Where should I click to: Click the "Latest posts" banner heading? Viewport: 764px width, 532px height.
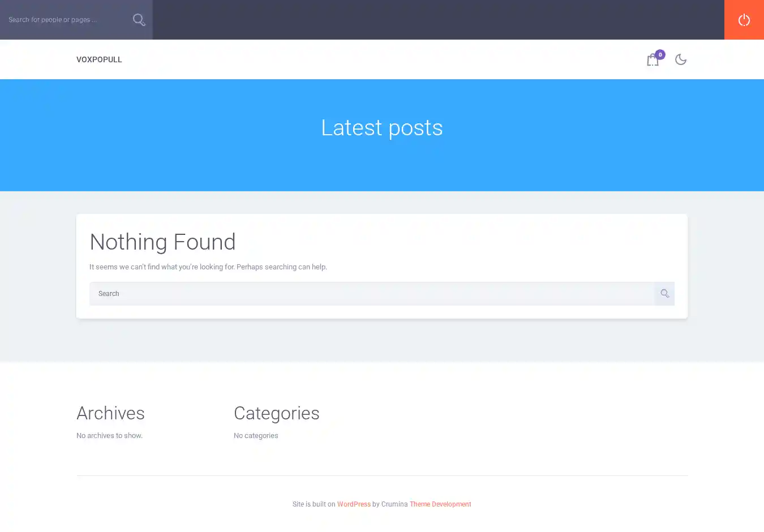[x=382, y=128]
